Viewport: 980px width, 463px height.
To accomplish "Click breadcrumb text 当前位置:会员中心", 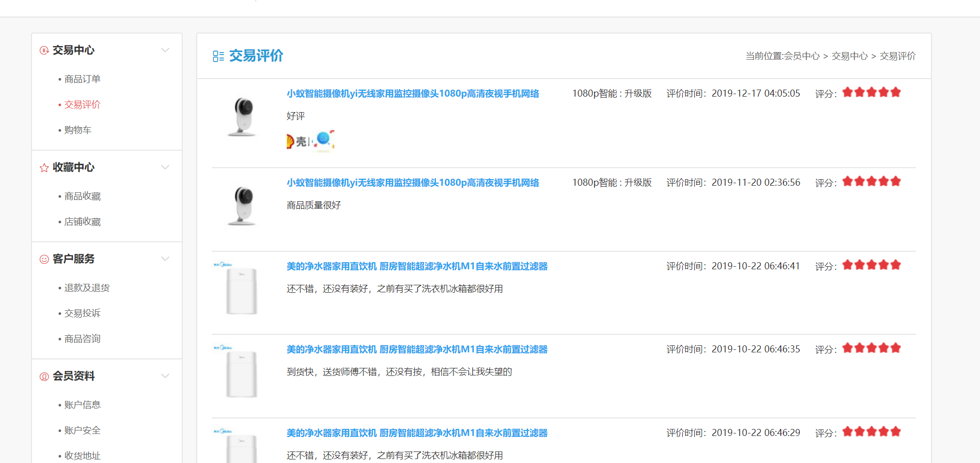I will click(783, 56).
